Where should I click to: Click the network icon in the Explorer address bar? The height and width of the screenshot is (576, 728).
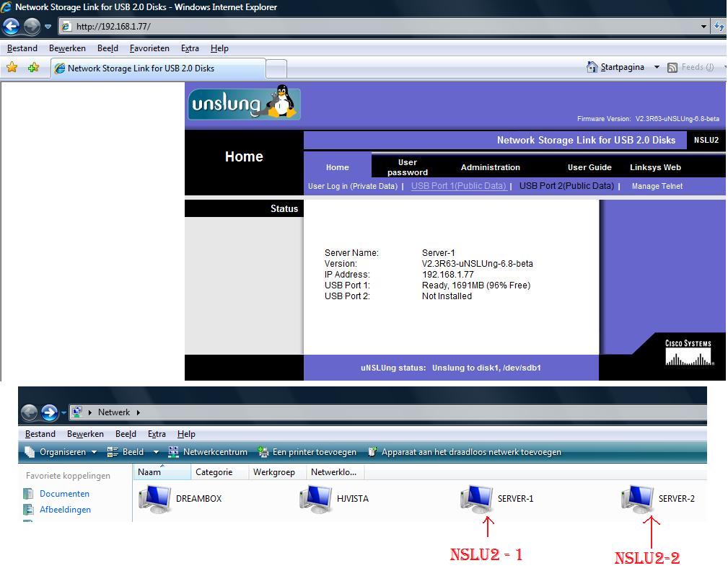[77, 412]
